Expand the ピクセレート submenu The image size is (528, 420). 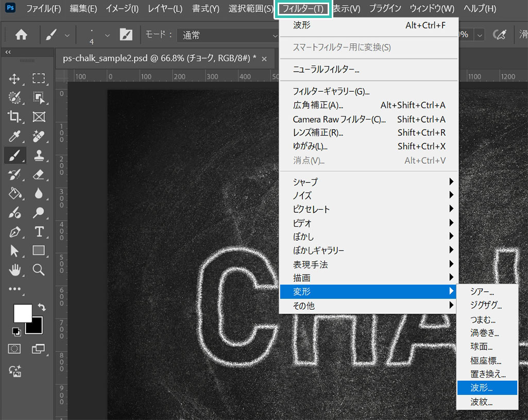[367, 209]
